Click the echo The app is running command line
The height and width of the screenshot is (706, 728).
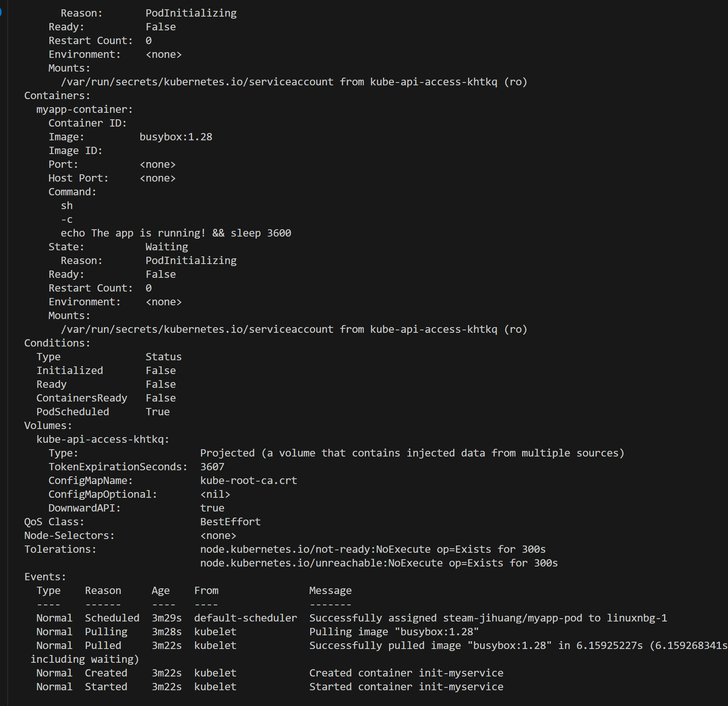(x=176, y=233)
